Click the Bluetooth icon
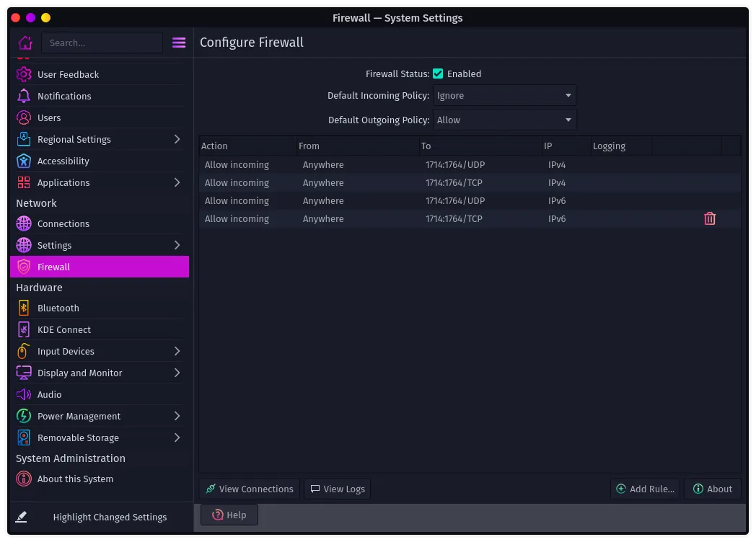The height and width of the screenshot is (542, 756). (24, 308)
